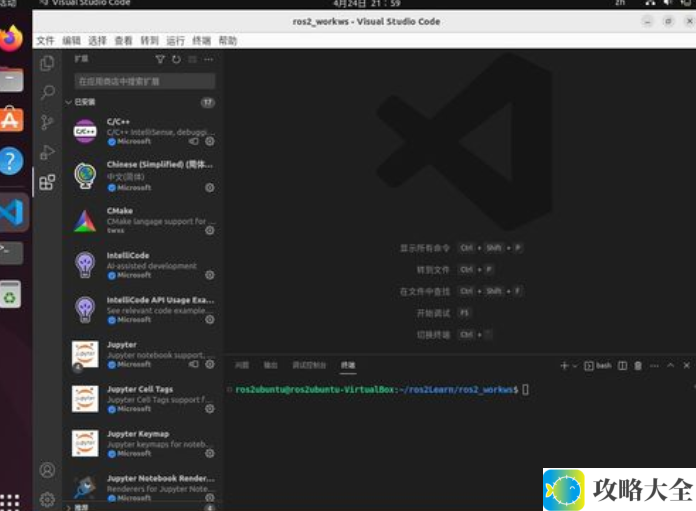The image size is (696, 511).
Task: Open the Jupyter extension manage gear
Action: tap(210, 364)
